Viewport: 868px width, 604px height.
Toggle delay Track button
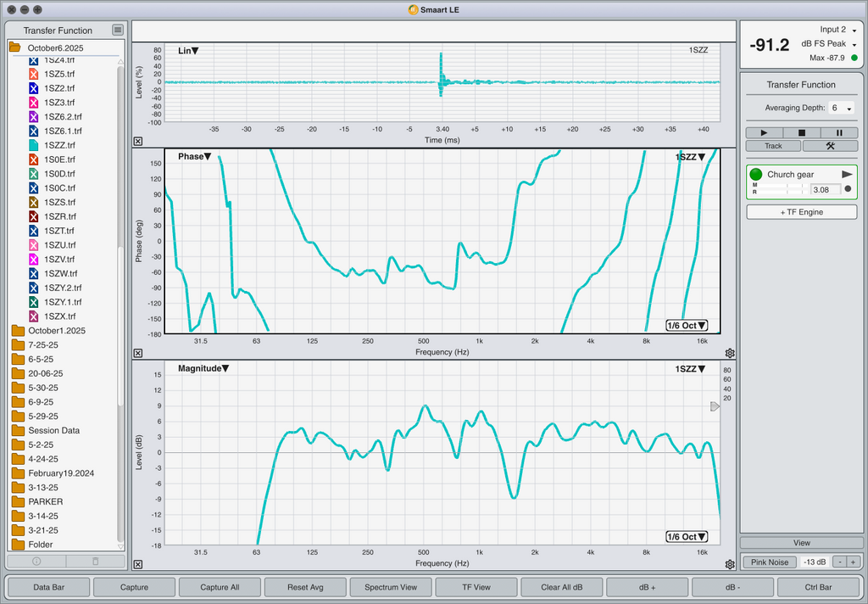pos(773,146)
